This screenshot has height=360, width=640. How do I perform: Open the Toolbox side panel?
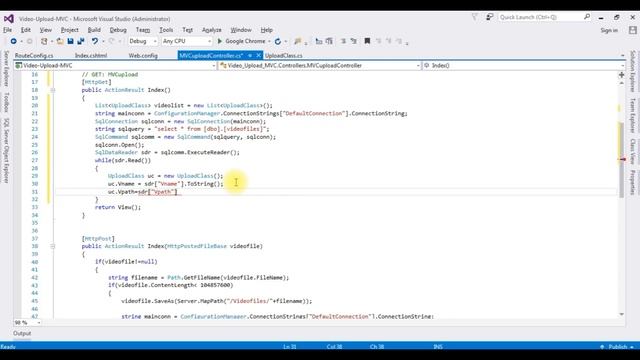[6, 102]
